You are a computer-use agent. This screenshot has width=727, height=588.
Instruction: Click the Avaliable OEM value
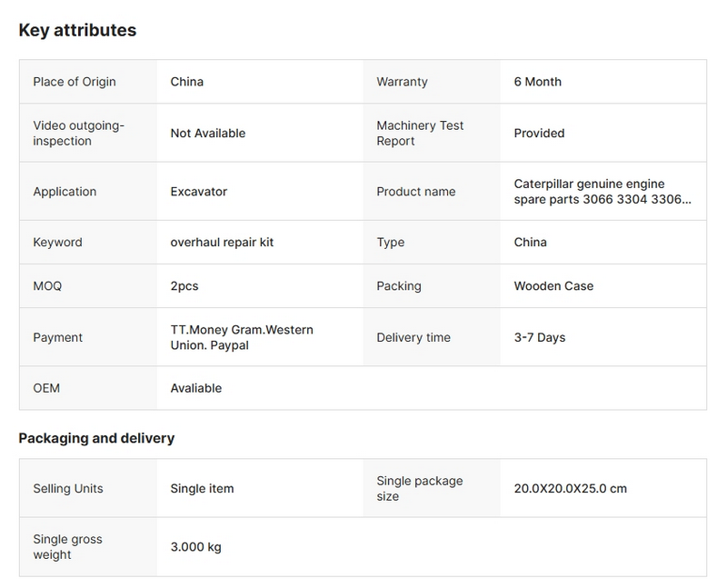click(196, 388)
